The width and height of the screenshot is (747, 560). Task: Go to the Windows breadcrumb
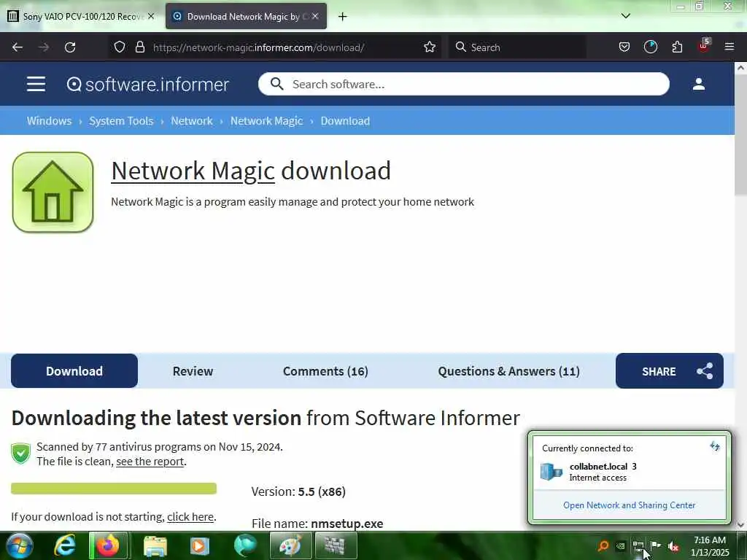point(49,121)
